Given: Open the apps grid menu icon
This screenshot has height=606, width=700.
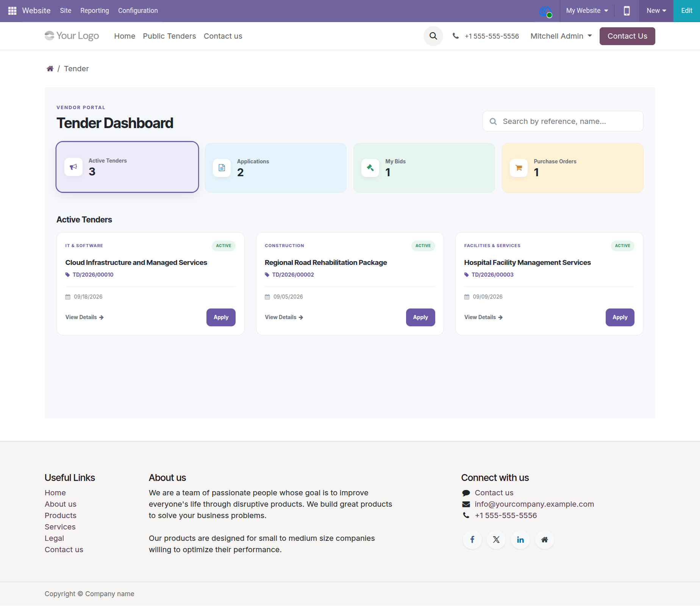Looking at the screenshot, I should pos(12,11).
